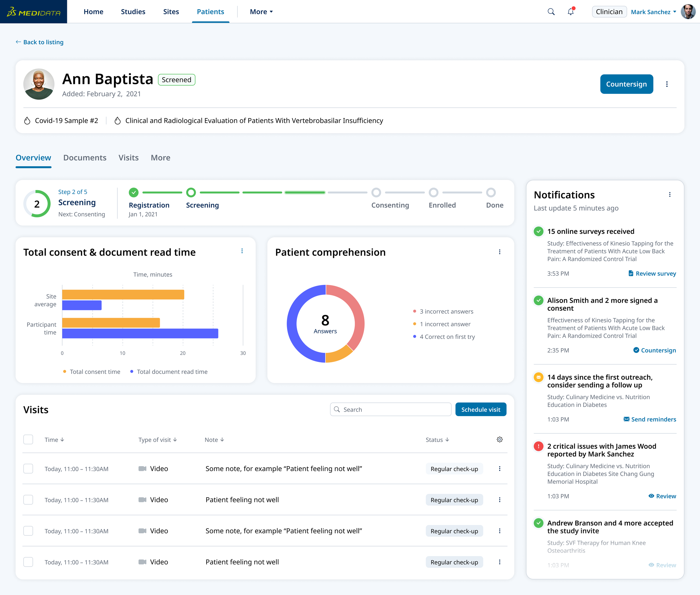
Task: Expand the More dropdown in top navigation
Action: click(x=261, y=12)
